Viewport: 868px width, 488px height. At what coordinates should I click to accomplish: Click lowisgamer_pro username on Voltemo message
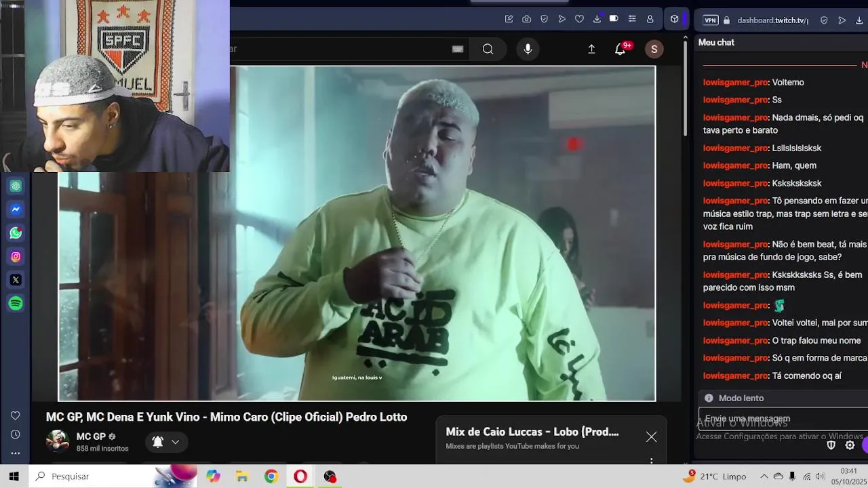click(735, 82)
